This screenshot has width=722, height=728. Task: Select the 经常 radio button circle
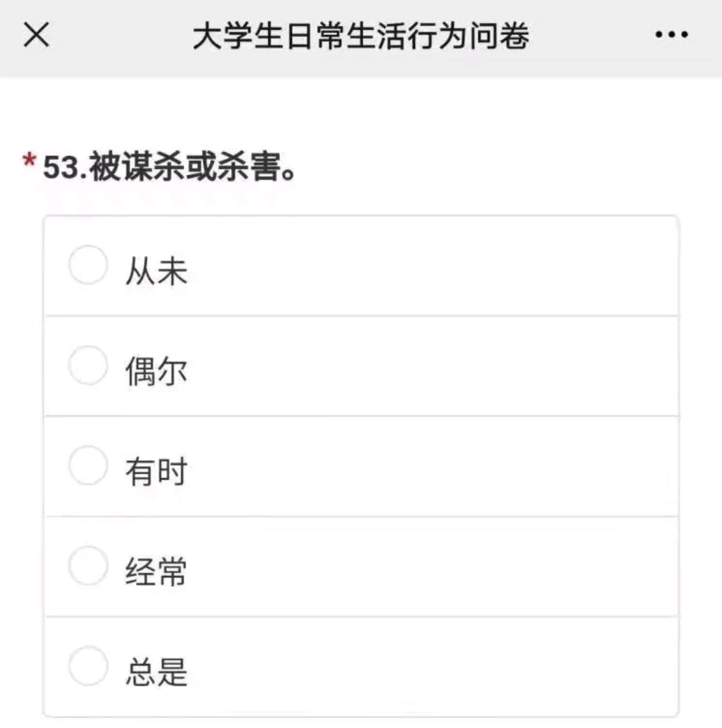(88, 566)
